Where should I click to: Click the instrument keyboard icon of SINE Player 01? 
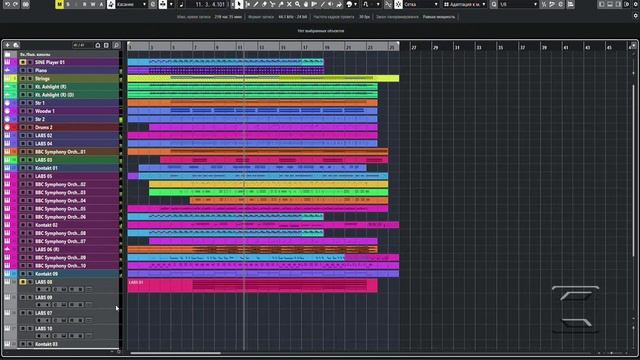coord(7,62)
